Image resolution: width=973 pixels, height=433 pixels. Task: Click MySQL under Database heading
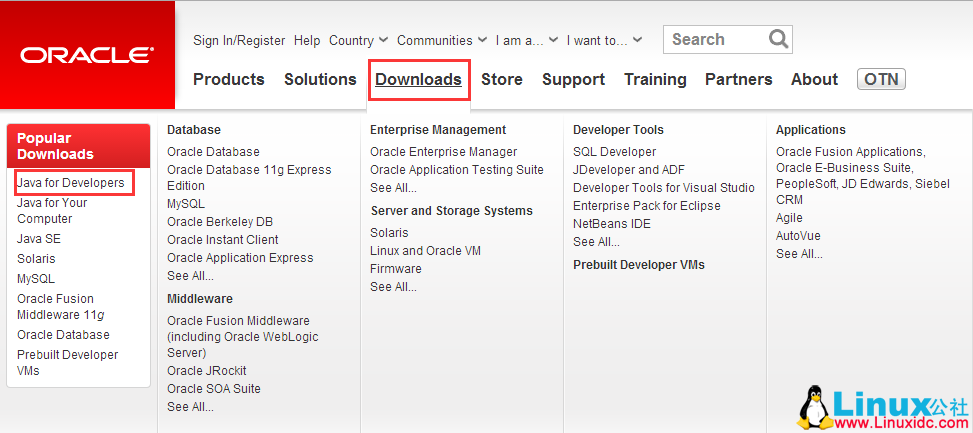(186, 204)
